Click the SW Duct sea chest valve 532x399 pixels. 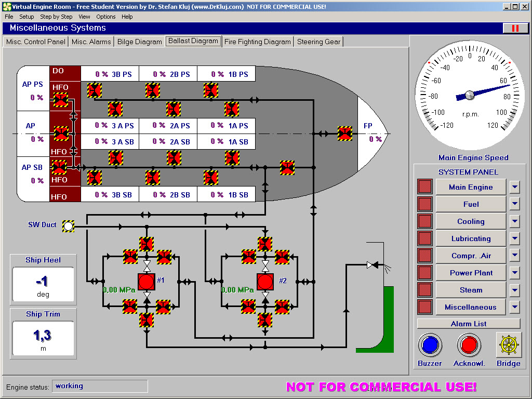[x=68, y=225]
